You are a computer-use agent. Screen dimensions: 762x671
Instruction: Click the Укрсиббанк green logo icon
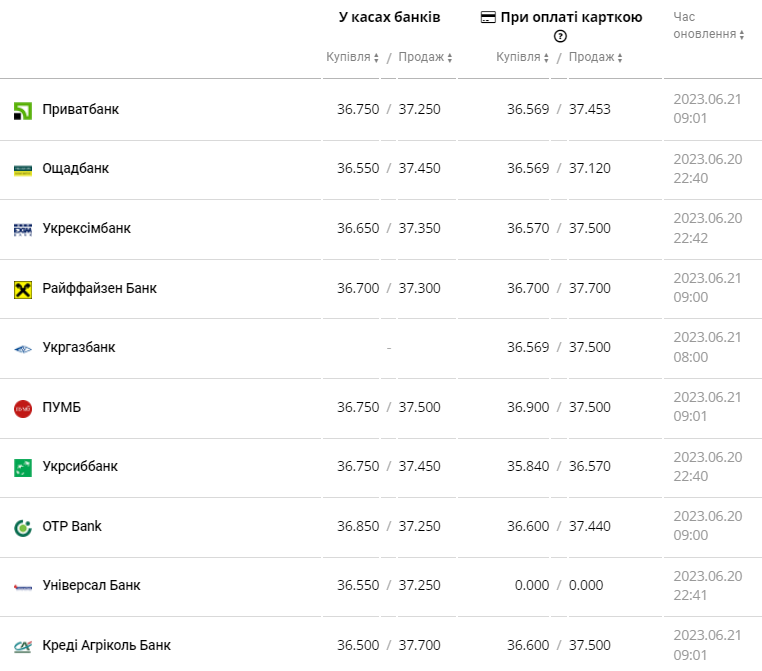[x=23, y=468]
